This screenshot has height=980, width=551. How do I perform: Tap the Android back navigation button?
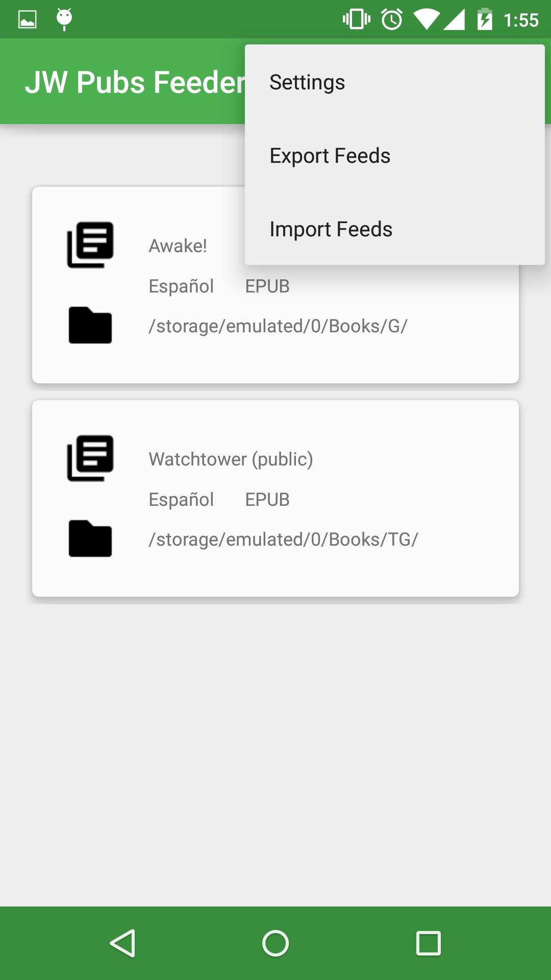click(x=122, y=943)
